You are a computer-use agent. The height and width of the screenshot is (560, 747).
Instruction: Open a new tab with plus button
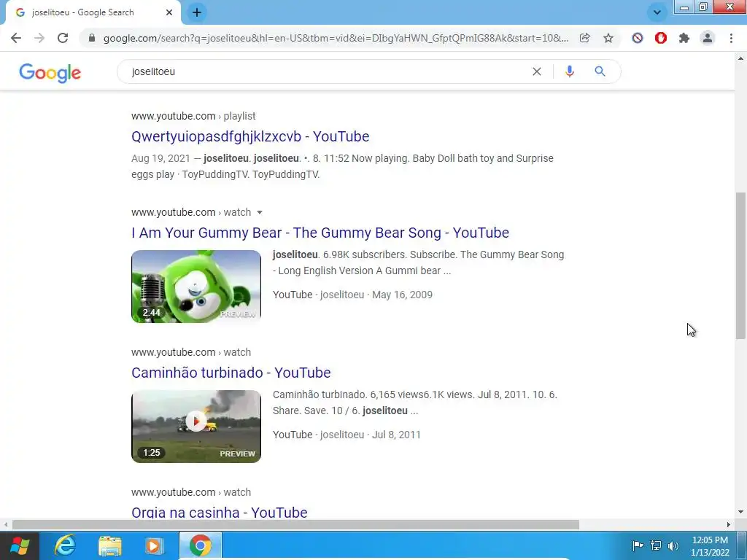pos(197,12)
